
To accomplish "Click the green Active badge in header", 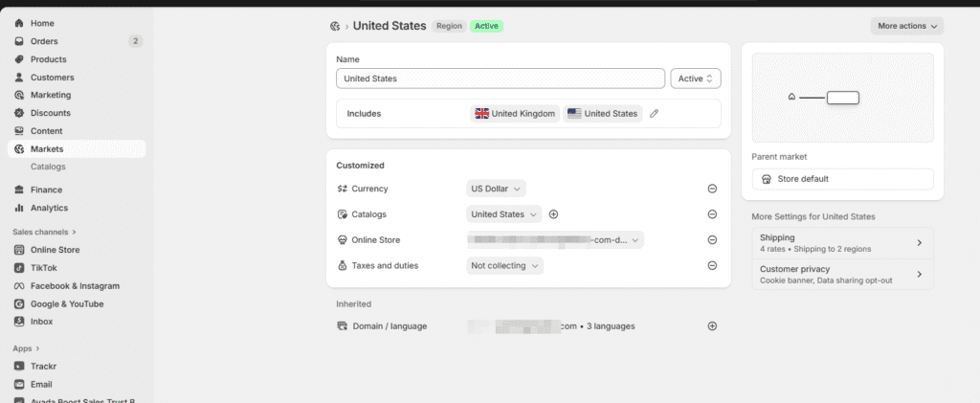I will tap(487, 26).
